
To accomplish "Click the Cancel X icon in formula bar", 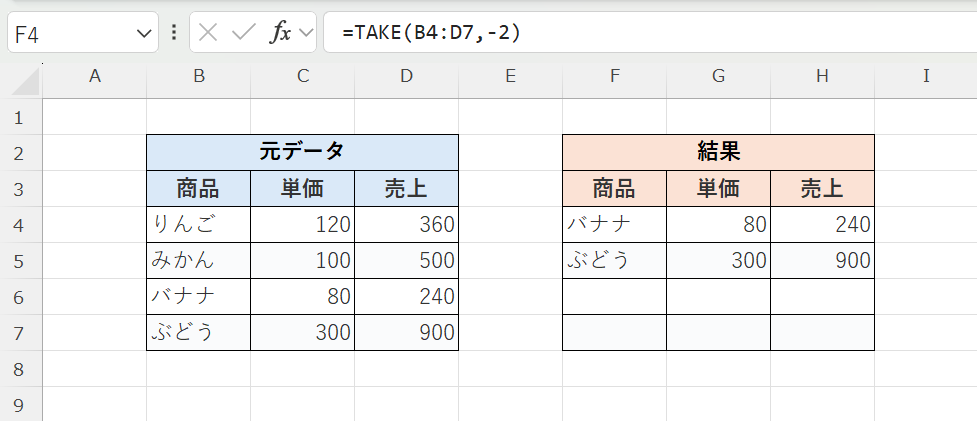I will [208, 33].
